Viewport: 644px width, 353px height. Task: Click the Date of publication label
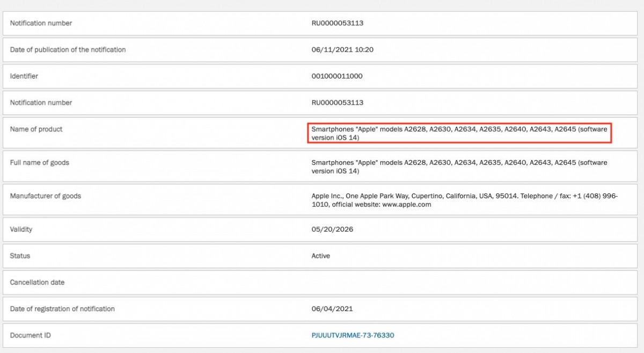68,49
